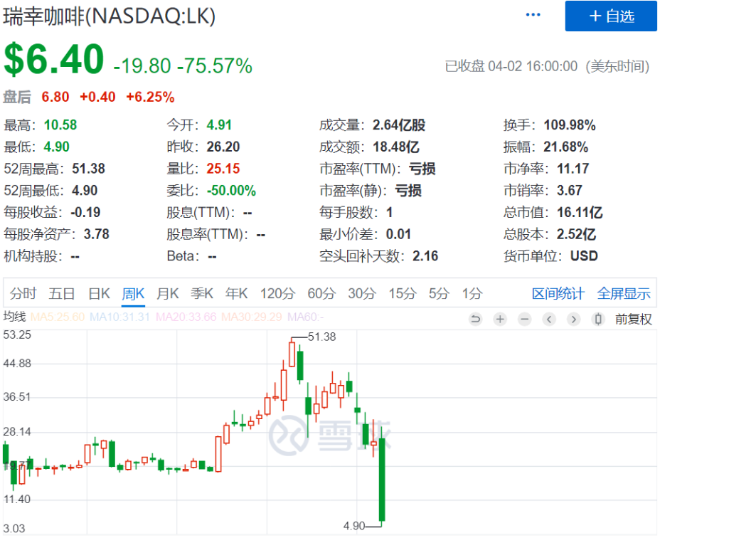756x538 pixels.
Task: Open the 区间统计 range statistics link
Action: click(x=558, y=293)
